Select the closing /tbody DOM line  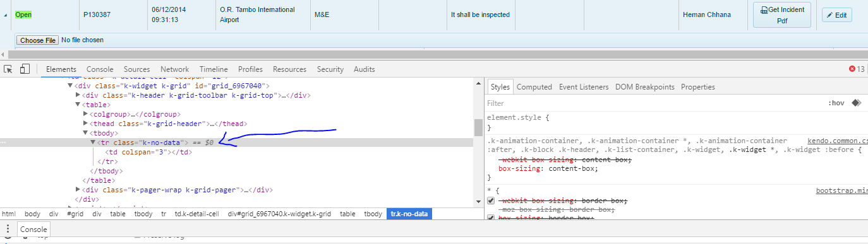click(x=106, y=171)
